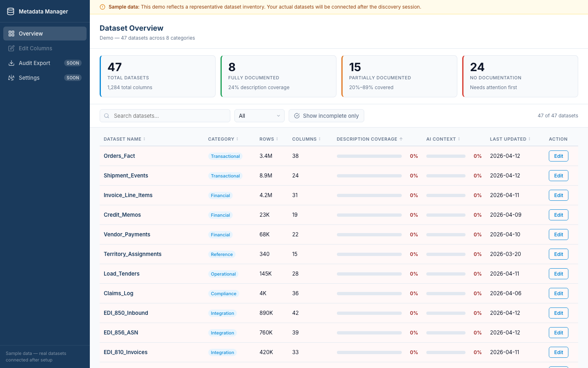Screen dimensions: 588x368
Task: Click Edit button for Orders_Fact
Action: [x=559, y=156]
